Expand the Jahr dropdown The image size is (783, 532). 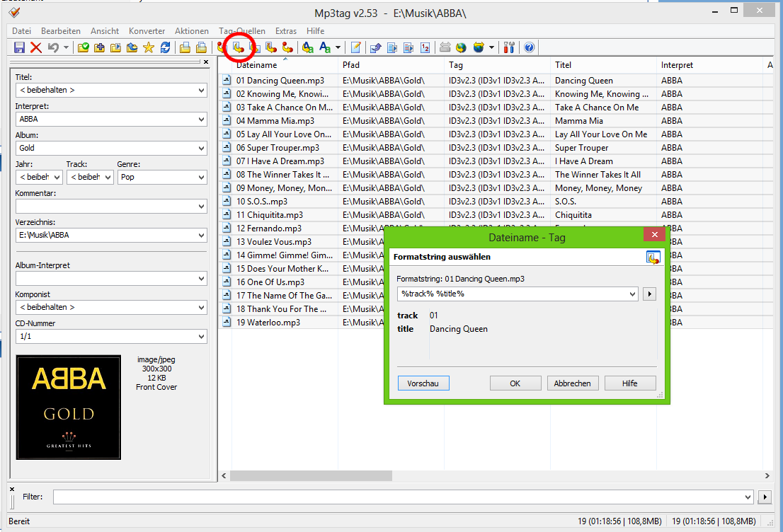57,177
